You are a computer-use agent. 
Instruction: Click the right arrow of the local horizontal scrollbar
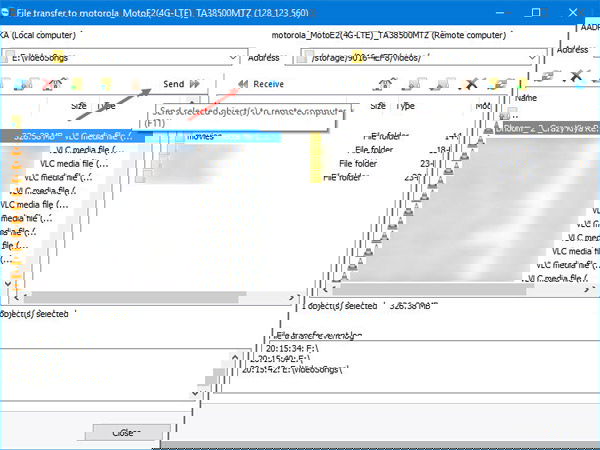click(x=292, y=297)
